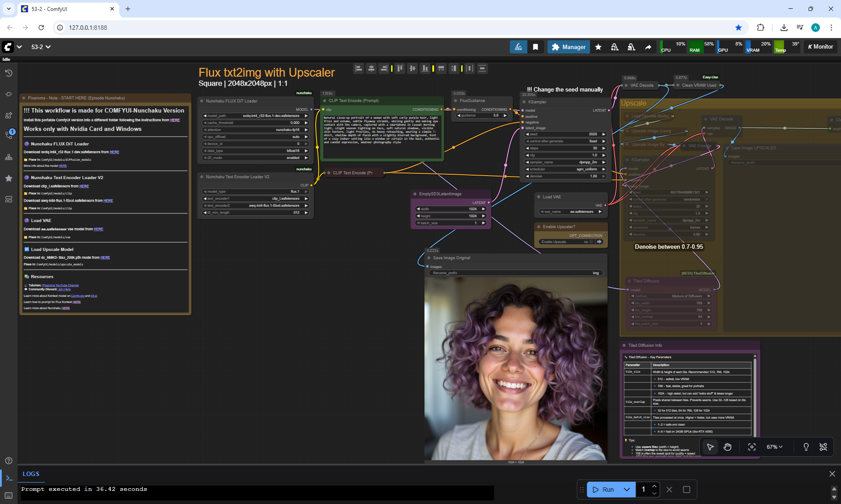The height and width of the screenshot is (504, 841).
Task: Open the 67% zoom level dropdown
Action: [774, 447]
